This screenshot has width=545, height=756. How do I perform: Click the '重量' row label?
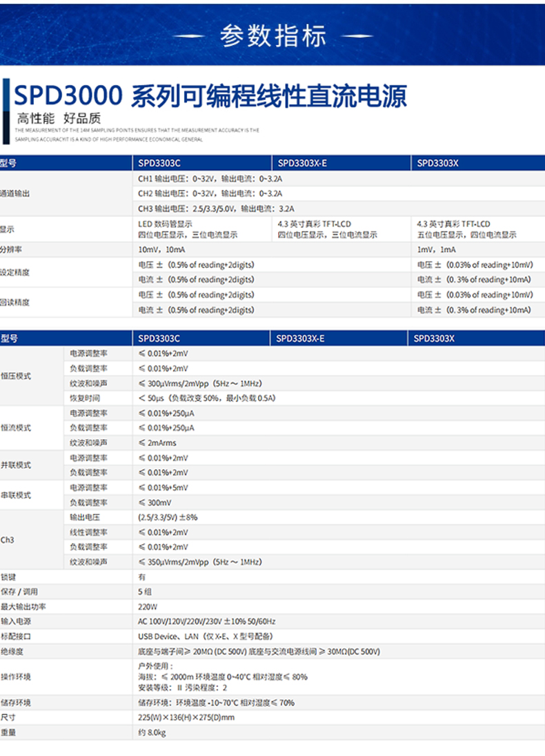(8, 733)
